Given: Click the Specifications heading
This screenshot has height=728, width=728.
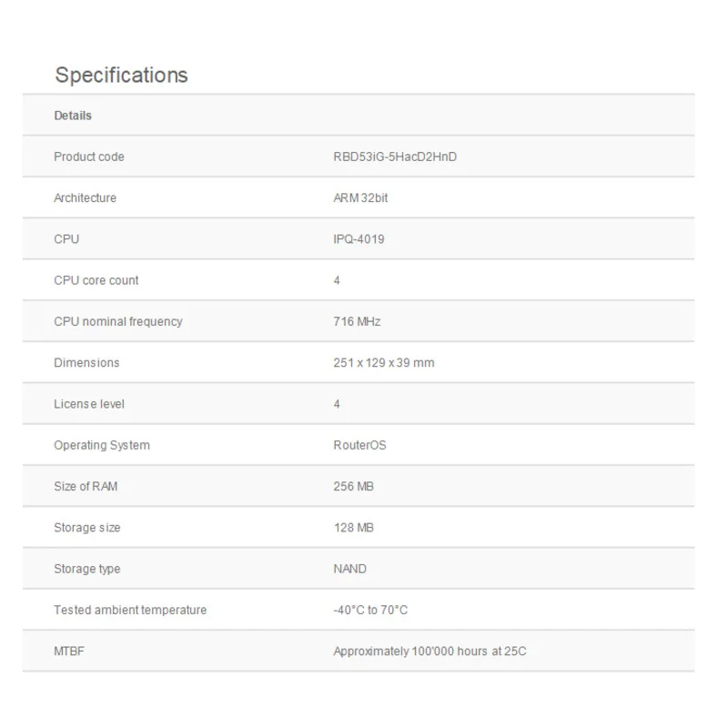Looking at the screenshot, I should [x=121, y=75].
